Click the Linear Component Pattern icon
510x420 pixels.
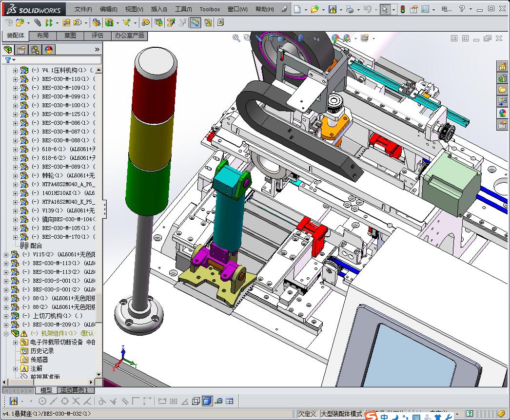pos(49,22)
